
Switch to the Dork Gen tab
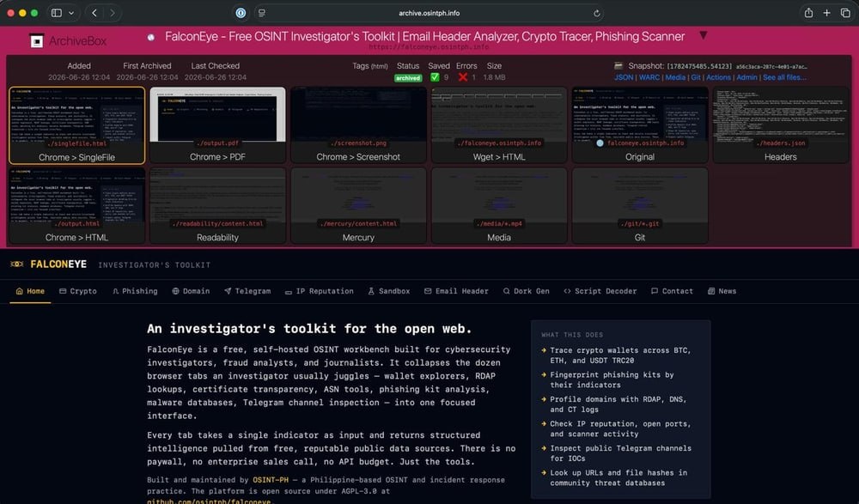coord(526,291)
